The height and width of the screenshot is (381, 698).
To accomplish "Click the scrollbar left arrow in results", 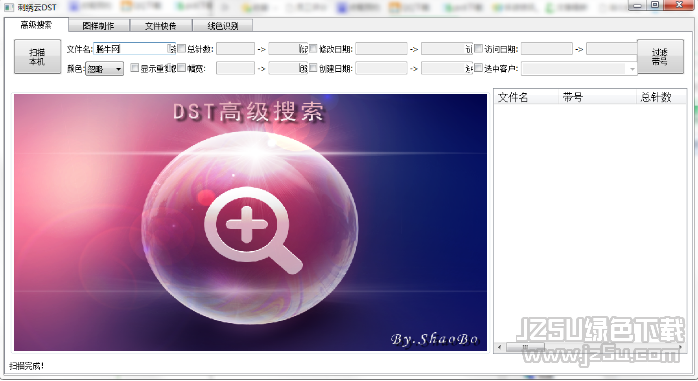I will 499,347.
